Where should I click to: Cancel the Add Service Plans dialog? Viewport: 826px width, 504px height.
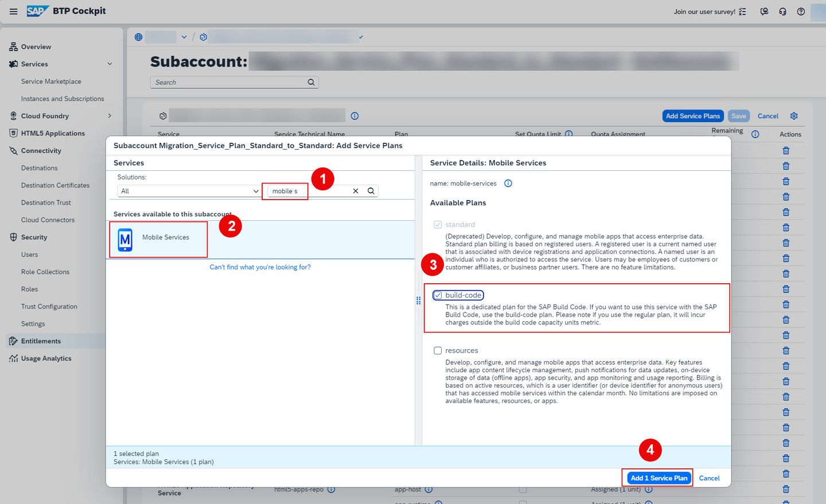[709, 478]
